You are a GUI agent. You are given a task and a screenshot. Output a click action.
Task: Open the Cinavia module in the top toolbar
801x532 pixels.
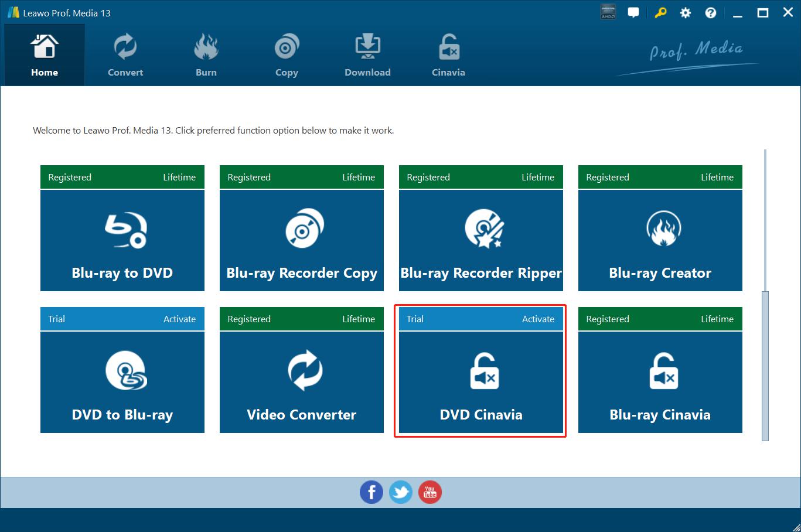(448, 56)
